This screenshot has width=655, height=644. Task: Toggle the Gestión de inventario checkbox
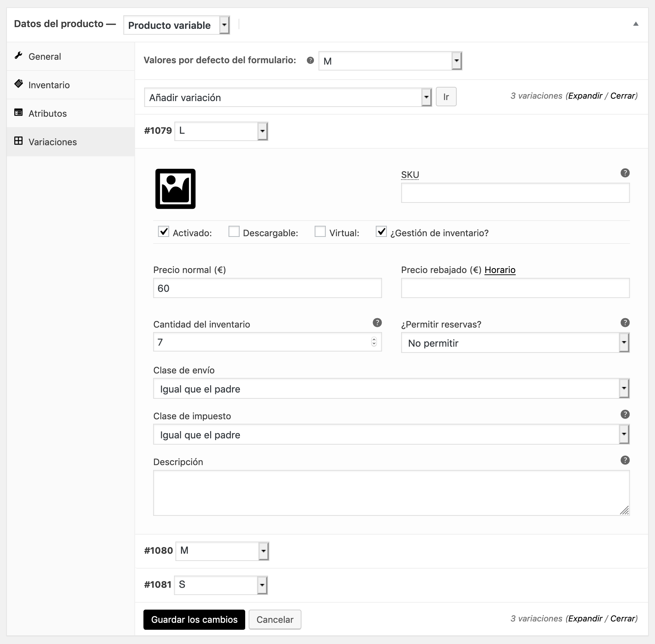click(381, 232)
